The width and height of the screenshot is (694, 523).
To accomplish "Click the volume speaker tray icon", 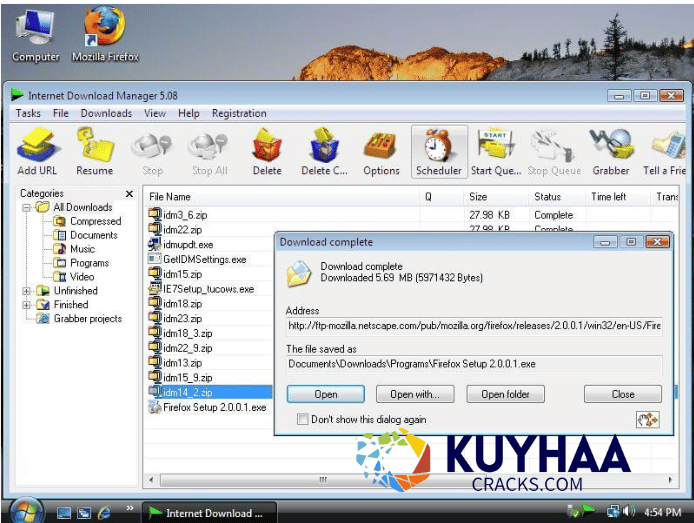I will 628,511.
